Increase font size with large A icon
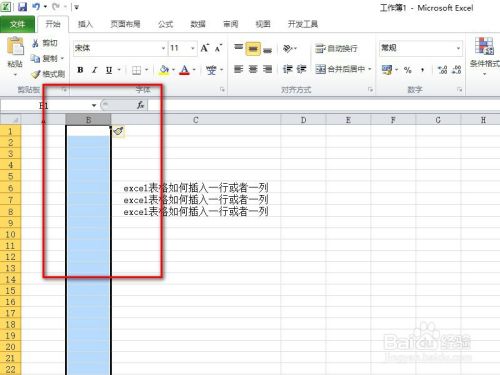 (x=205, y=48)
